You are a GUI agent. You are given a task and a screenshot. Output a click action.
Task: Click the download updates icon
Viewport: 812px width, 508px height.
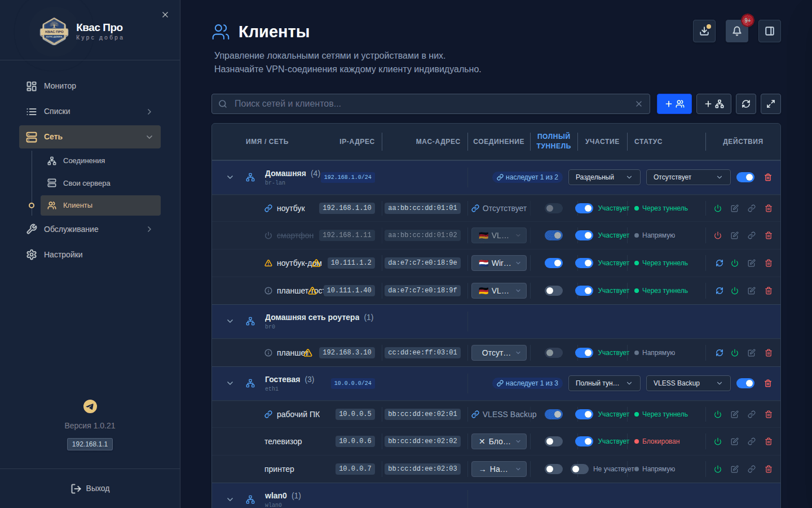pos(704,31)
